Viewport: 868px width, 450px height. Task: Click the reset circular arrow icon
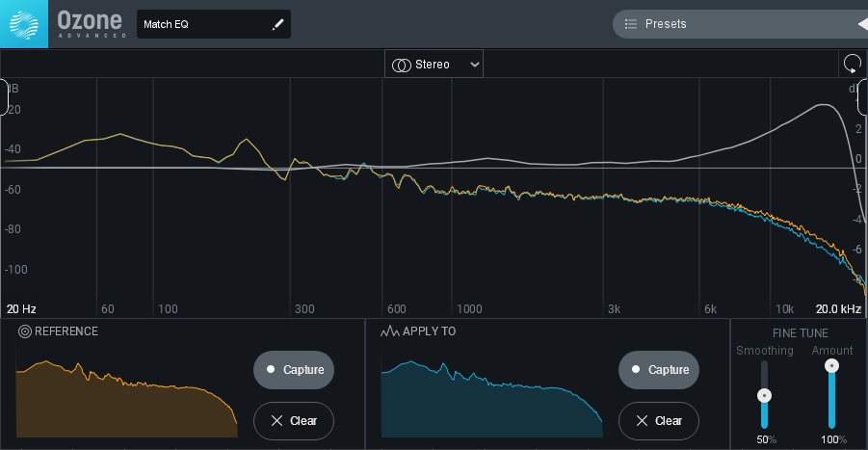853,64
